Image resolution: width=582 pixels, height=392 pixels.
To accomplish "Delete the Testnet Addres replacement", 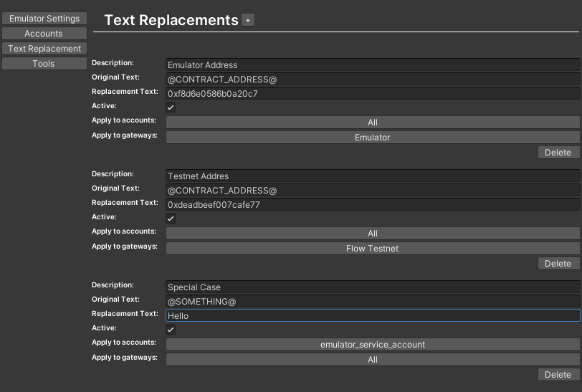I will [x=558, y=264].
